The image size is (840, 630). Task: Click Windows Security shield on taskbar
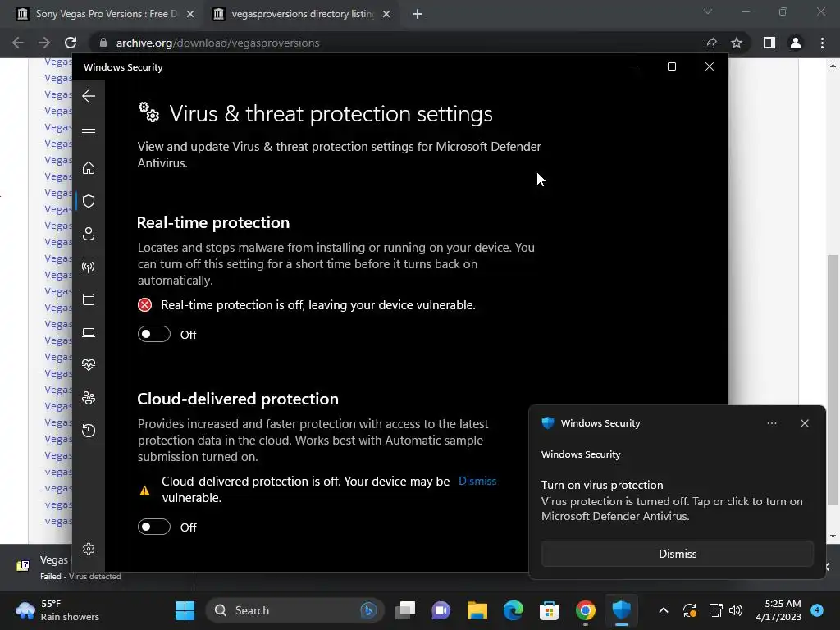pyautogui.click(x=622, y=610)
